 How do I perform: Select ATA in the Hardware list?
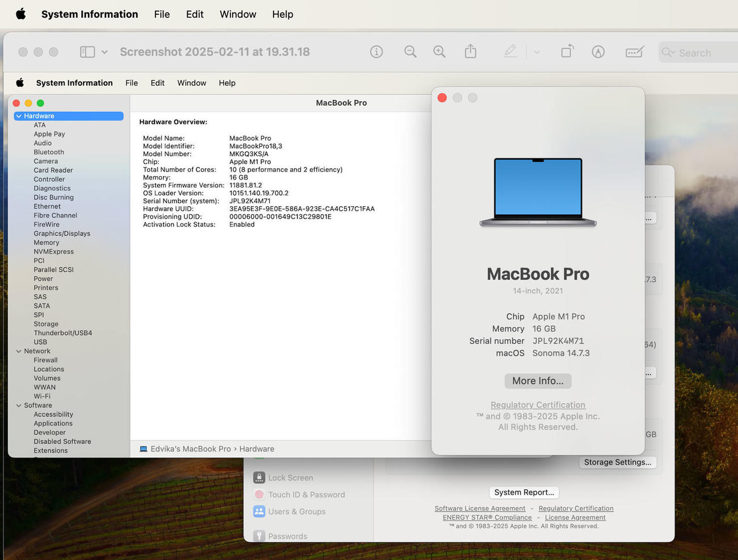click(40, 125)
